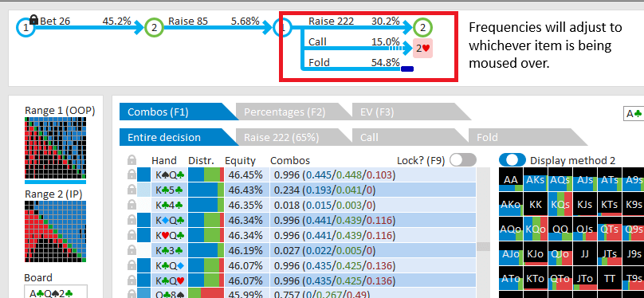Viewport: 644px width, 298px height.
Task: Click the lock icon beside K♣5♣ row
Action: 132,190
